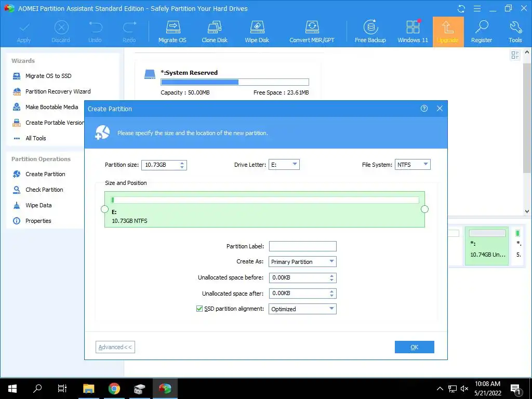Close the Create Partition dialog
Viewport: 532px width, 399px height.
[440, 109]
